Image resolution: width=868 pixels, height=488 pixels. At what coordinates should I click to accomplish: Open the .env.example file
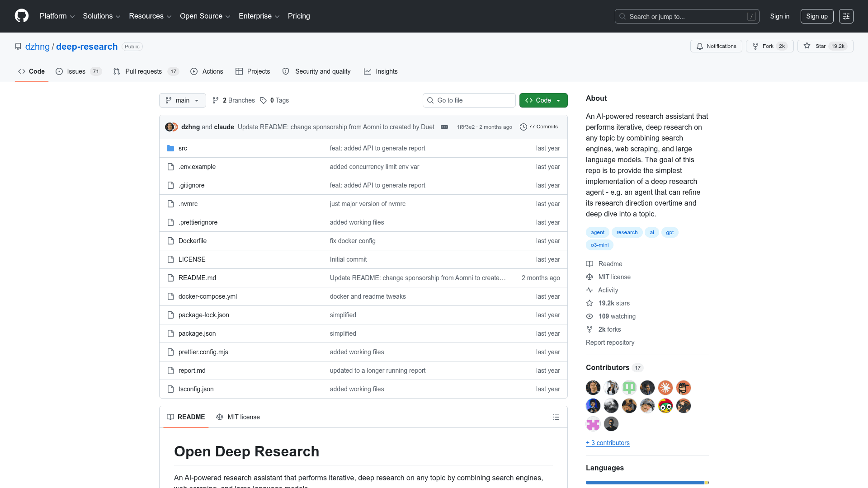197,167
